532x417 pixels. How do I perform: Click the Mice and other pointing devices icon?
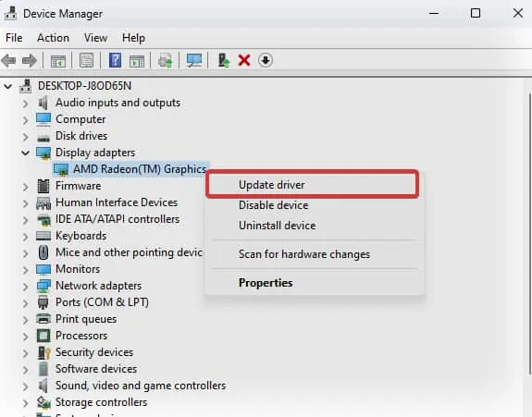pos(43,252)
